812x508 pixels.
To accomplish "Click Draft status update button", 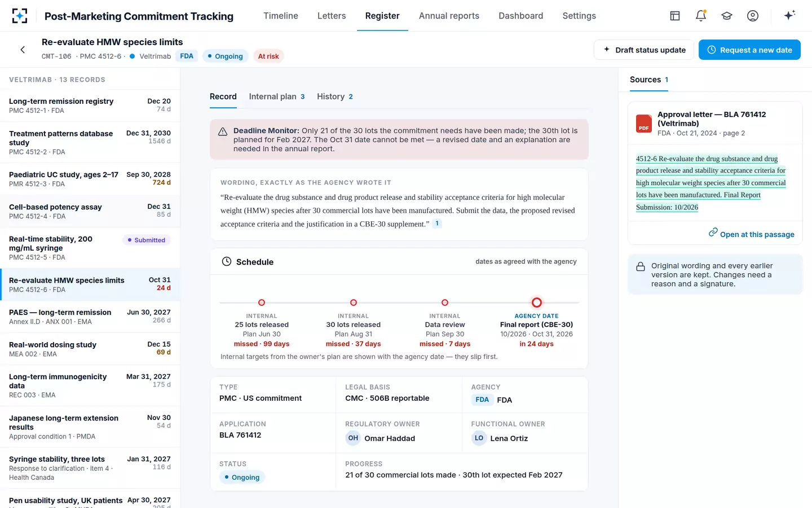I will point(644,50).
